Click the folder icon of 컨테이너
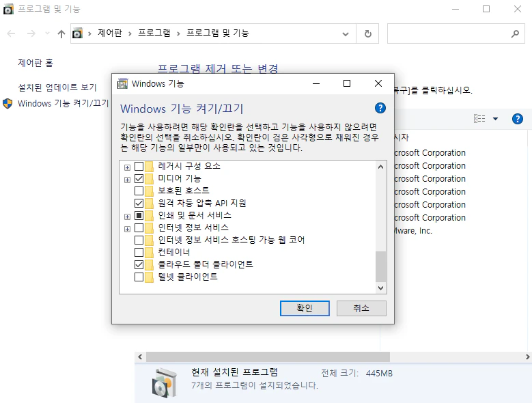The width and height of the screenshot is (532, 403). 149,252
